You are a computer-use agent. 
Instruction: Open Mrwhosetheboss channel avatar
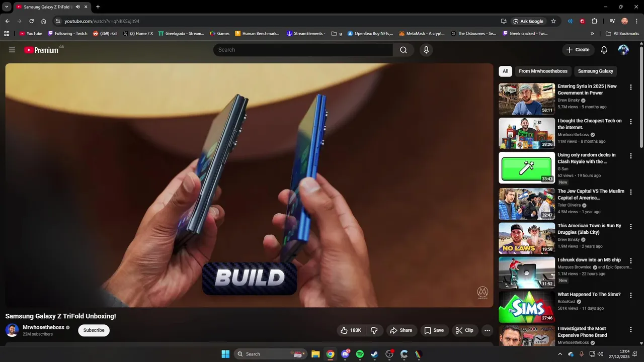(12, 330)
